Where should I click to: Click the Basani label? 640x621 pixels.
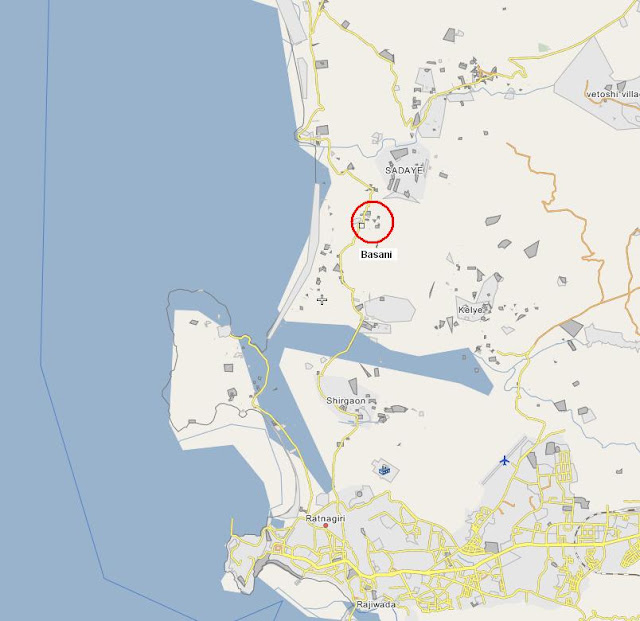(x=376, y=255)
